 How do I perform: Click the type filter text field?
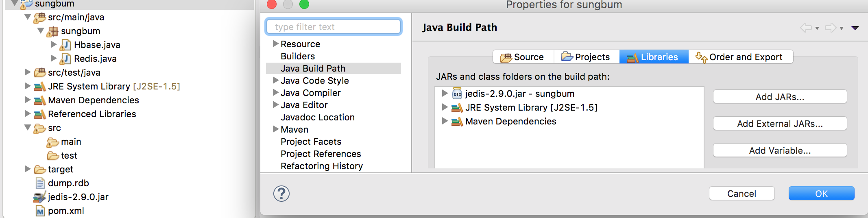334,27
